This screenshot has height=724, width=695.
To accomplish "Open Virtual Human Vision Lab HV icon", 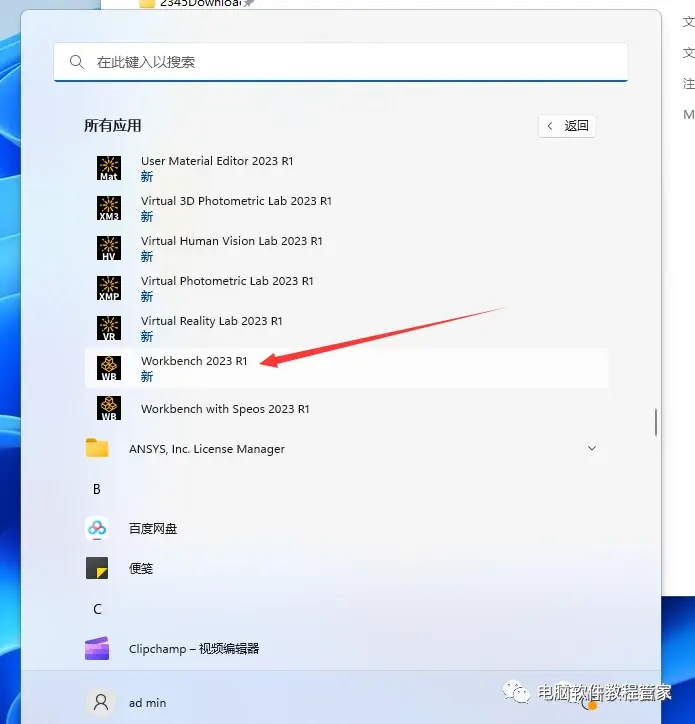I will tap(109, 248).
